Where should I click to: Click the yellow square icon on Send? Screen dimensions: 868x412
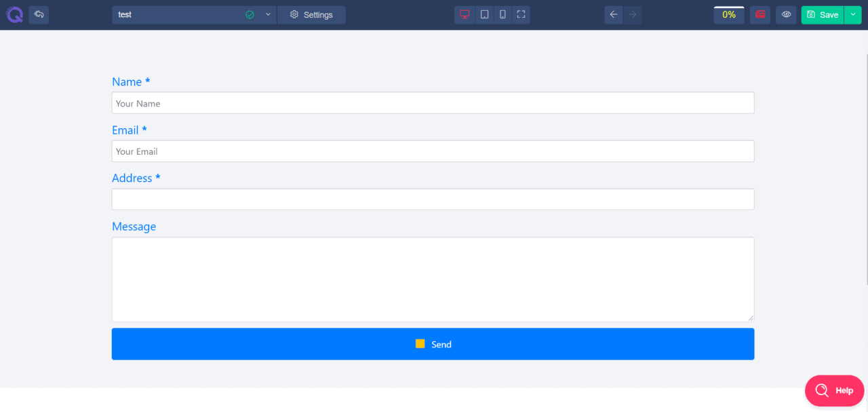tap(420, 344)
